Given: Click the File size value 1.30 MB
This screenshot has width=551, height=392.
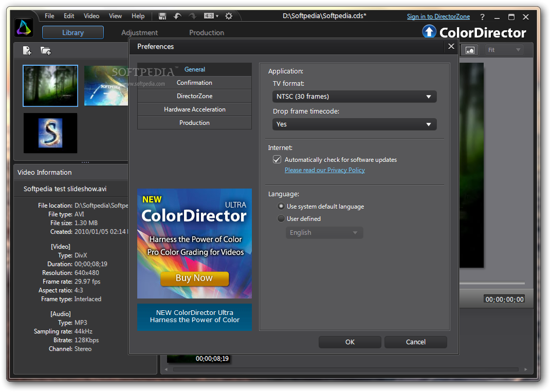Looking at the screenshot, I should (x=86, y=223).
